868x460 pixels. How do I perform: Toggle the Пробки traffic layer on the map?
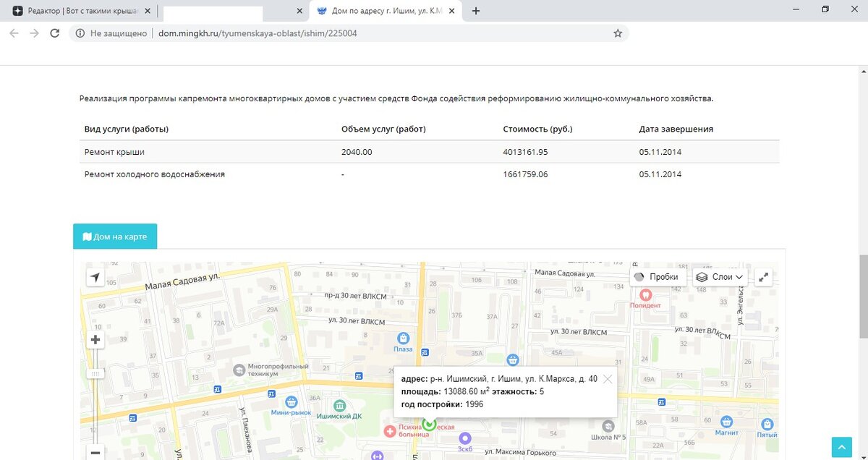(x=657, y=276)
